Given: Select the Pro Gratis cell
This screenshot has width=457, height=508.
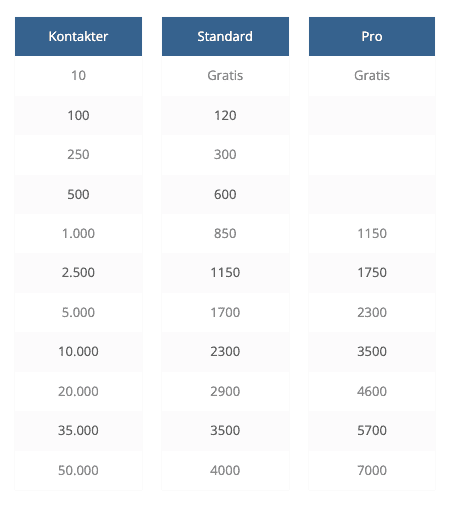Looking at the screenshot, I should pos(372,76).
